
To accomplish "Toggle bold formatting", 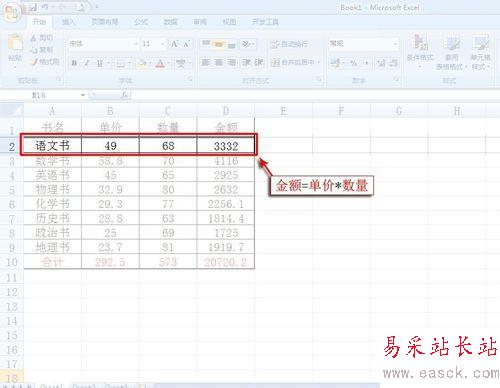I will pyautogui.click(x=74, y=63).
